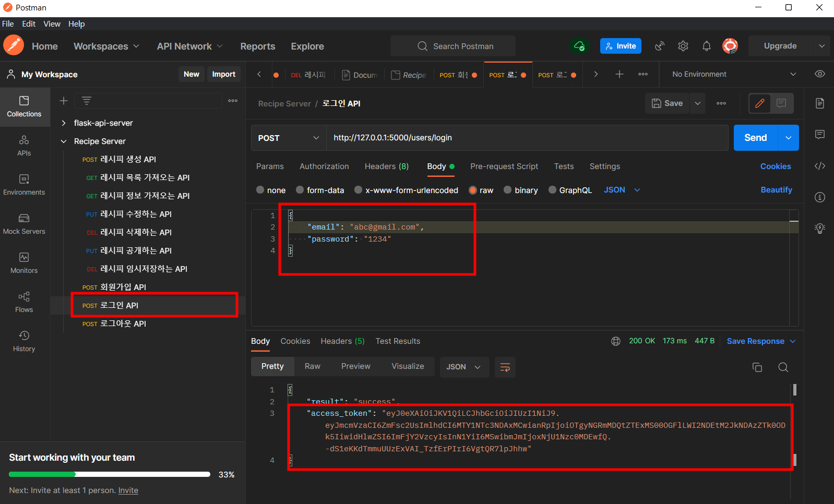Search within the response body

coord(783,367)
